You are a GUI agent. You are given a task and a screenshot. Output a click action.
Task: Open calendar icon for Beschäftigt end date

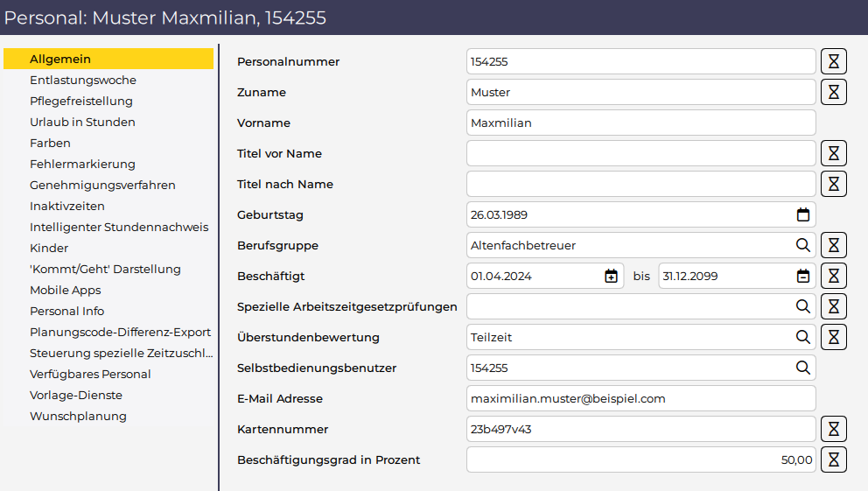802,276
